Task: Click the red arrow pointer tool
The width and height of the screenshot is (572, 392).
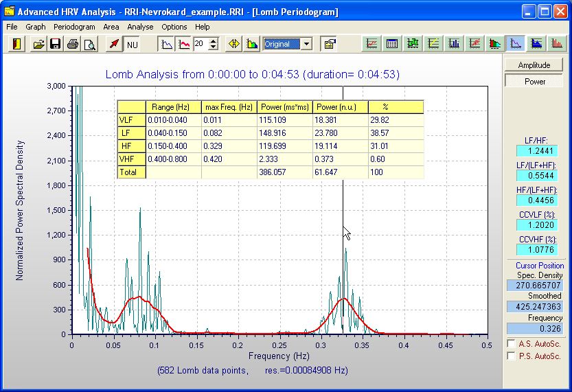Action: pyautogui.click(x=114, y=44)
